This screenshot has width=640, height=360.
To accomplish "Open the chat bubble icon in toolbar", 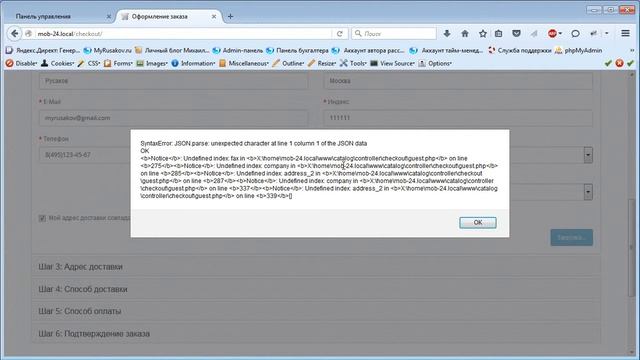I will pyautogui.click(x=575, y=33).
